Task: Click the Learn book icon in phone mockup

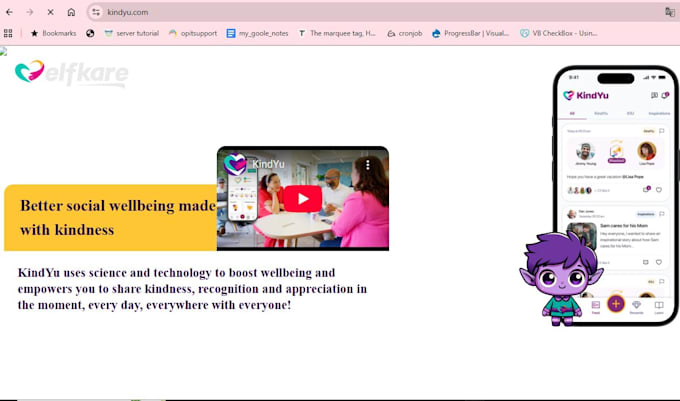Action: [x=659, y=307]
